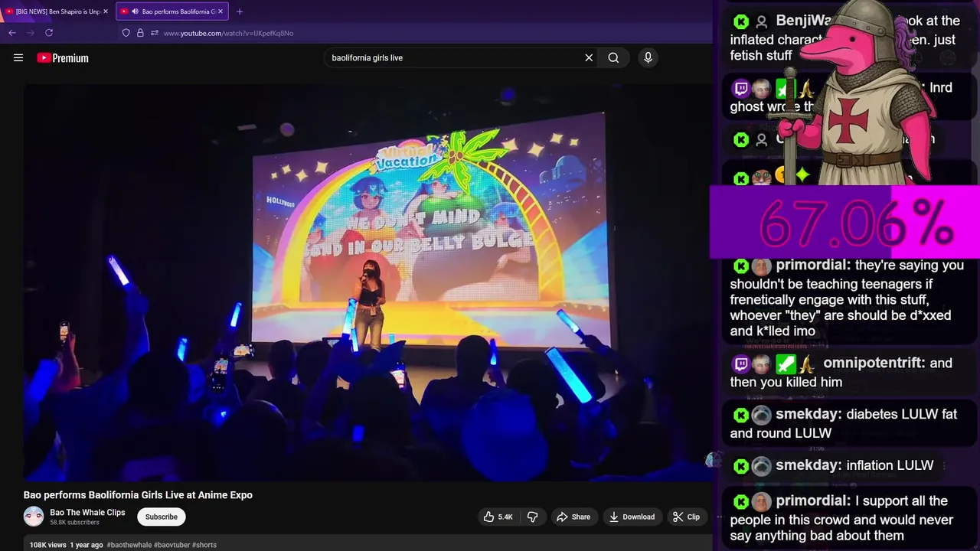The height and width of the screenshot is (551, 980).
Task: Click the video title text
Action: click(x=138, y=495)
